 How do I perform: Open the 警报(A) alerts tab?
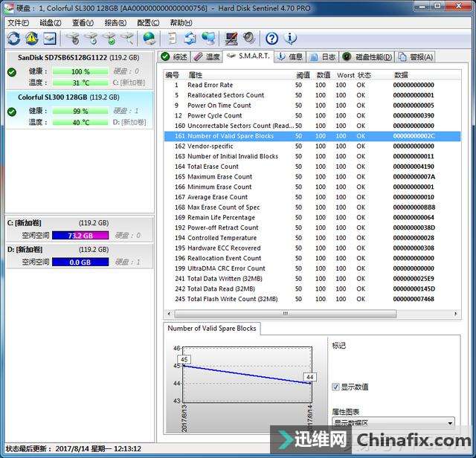pos(415,57)
